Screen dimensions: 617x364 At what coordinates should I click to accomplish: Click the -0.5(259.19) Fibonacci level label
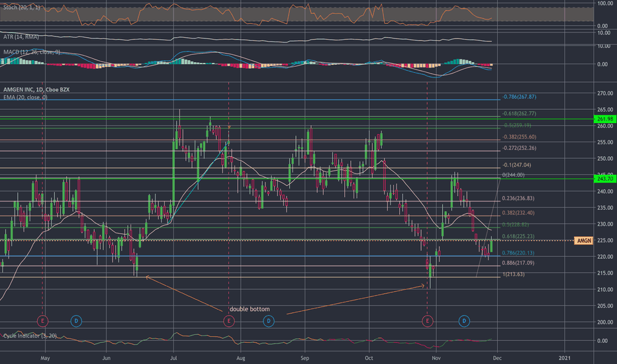point(517,126)
